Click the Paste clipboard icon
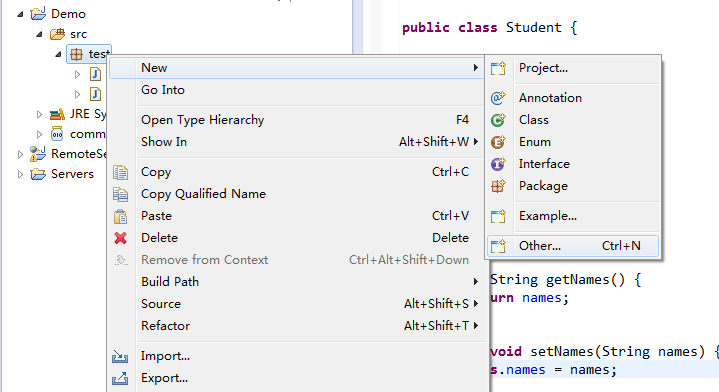The height and width of the screenshot is (392, 719). pyautogui.click(x=121, y=216)
